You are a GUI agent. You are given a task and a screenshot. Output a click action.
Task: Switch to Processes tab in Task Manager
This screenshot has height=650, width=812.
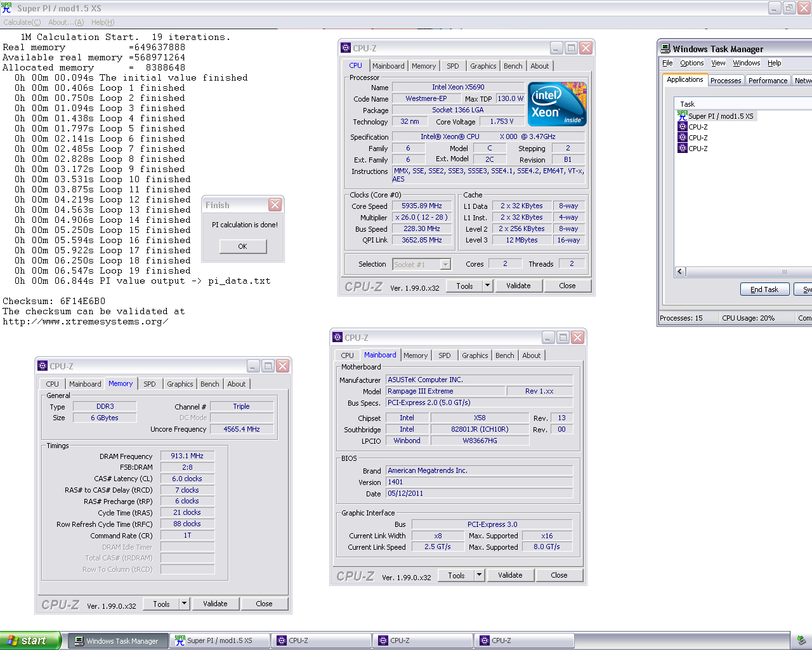pos(726,81)
